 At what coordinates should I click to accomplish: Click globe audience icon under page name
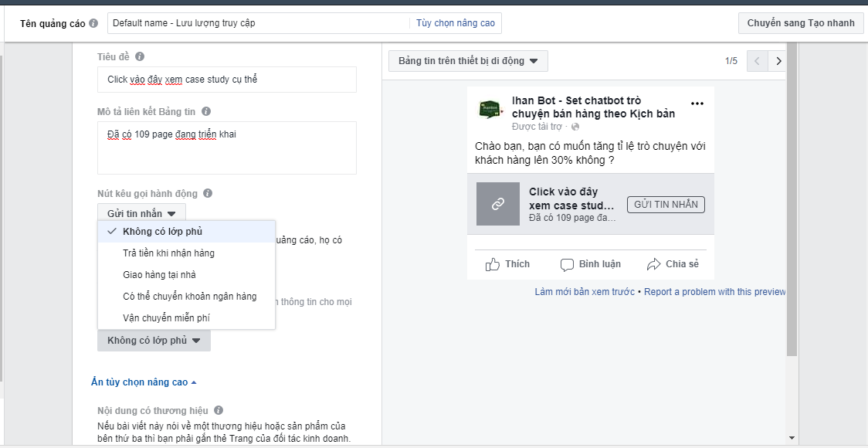(575, 127)
